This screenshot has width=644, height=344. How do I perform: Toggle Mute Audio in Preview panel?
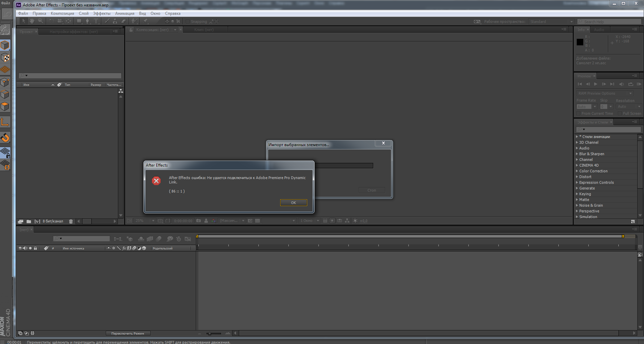(622, 84)
